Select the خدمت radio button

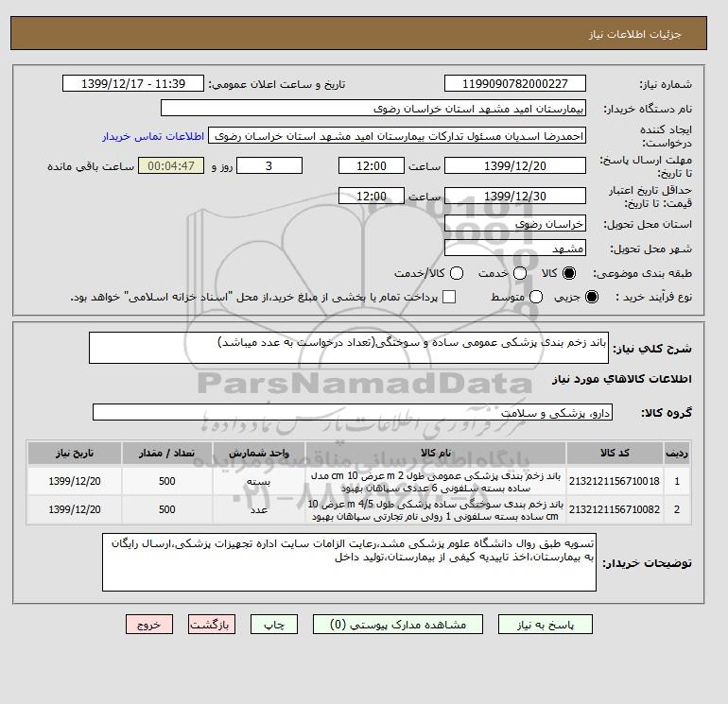click(520, 273)
